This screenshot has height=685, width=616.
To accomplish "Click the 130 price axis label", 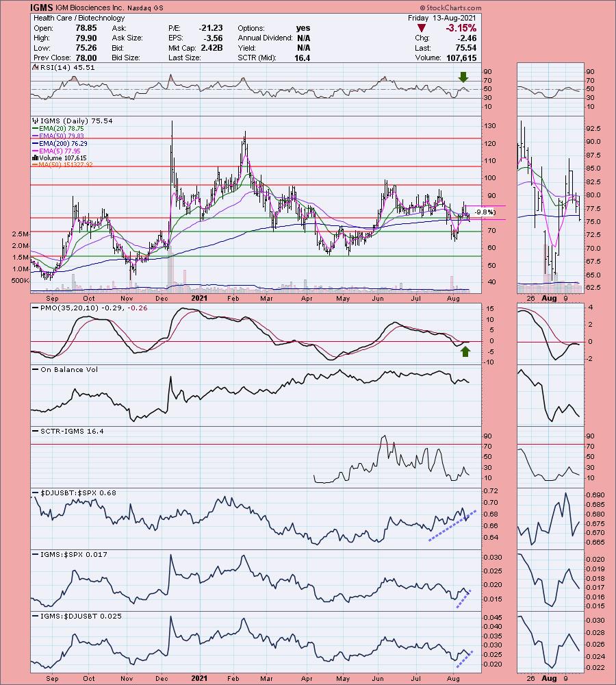I will coord(490,126).
